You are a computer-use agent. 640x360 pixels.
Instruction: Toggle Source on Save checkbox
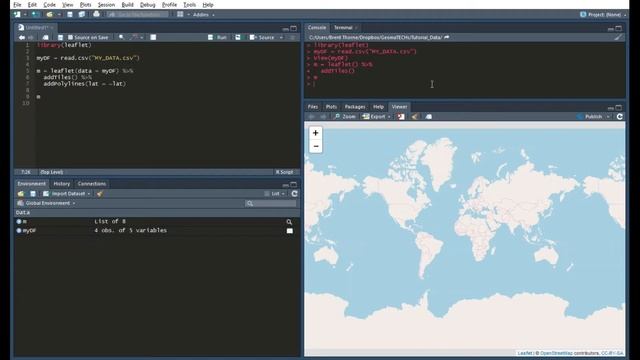click(x=70, y=37)
